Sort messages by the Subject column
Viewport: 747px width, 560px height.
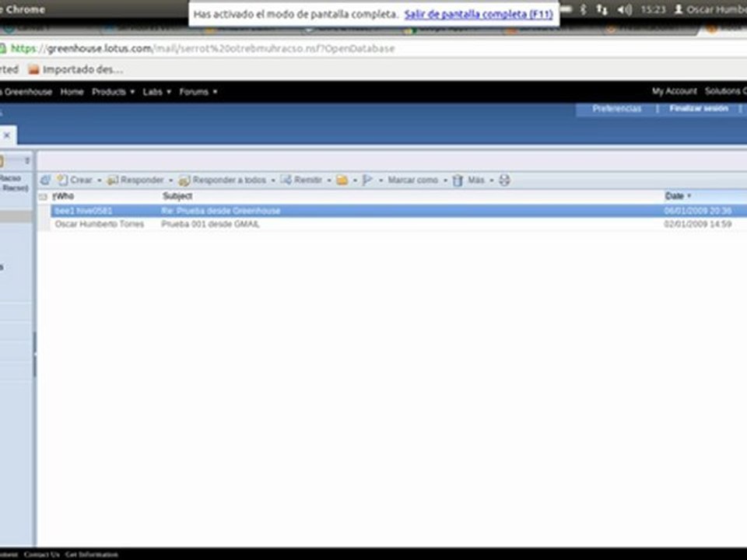[177, 196]
